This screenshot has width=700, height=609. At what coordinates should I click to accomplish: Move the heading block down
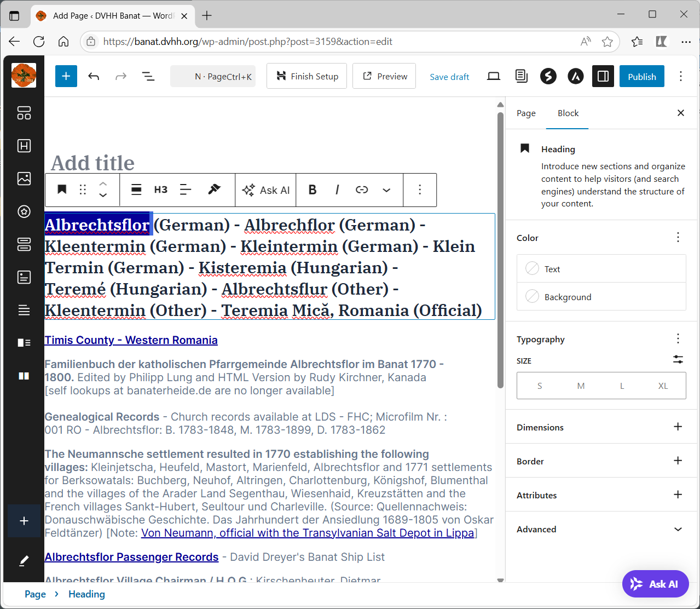[x=103, y=196]
